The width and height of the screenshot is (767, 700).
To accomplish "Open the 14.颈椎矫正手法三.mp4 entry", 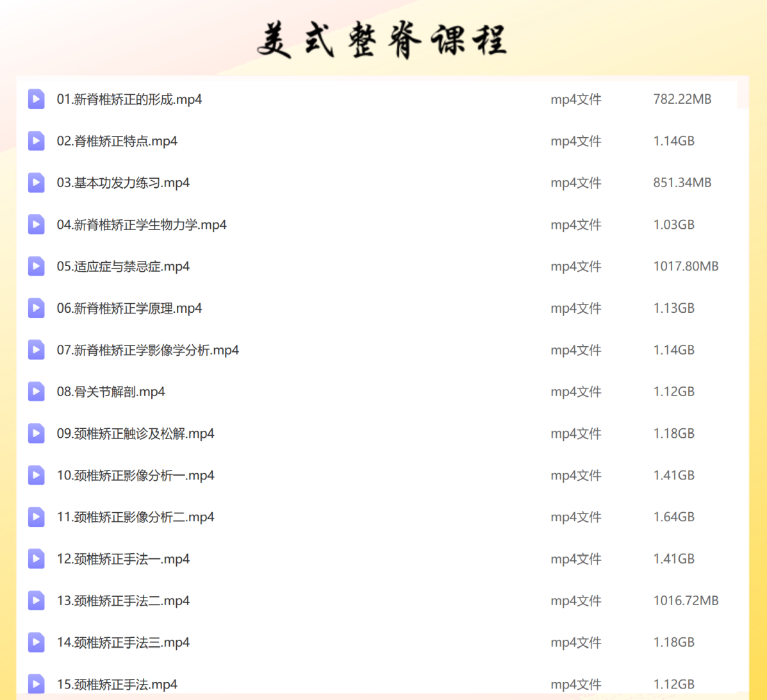I will 123,642.
